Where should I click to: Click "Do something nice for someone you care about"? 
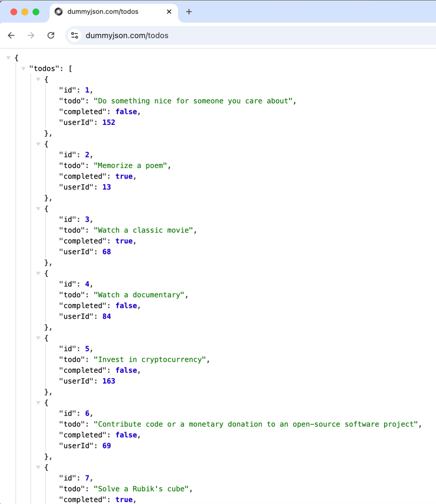point(193,101)
